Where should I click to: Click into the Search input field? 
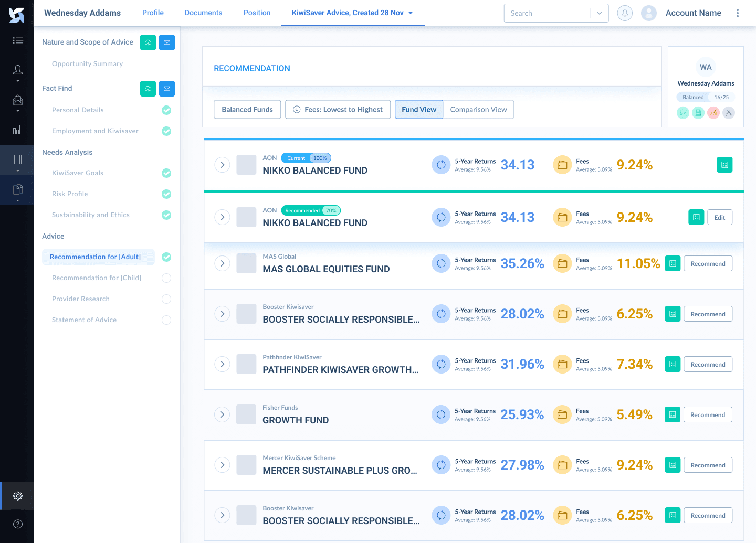click(x=547, y=13)
